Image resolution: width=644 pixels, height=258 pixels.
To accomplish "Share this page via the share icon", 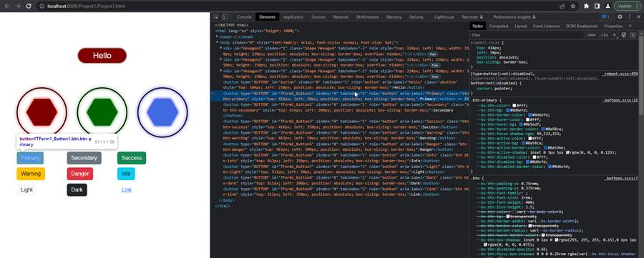I will coord(562,6).
